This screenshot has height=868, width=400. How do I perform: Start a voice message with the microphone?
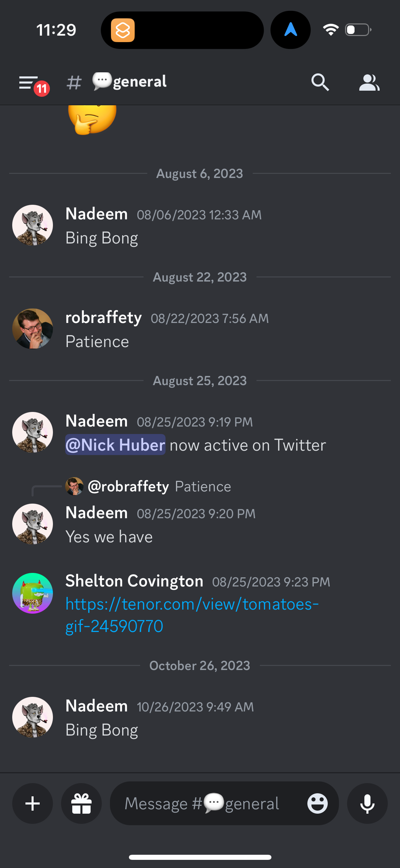click(367, 803)
